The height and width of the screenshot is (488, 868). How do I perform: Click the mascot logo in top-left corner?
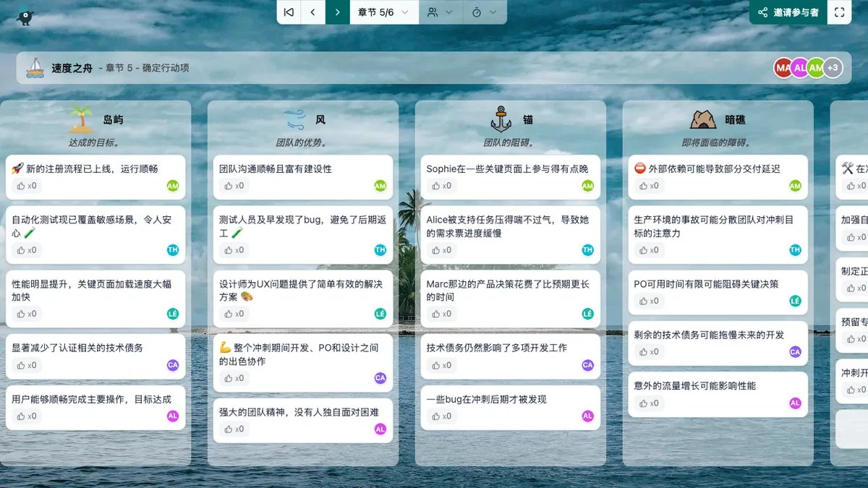25,15
